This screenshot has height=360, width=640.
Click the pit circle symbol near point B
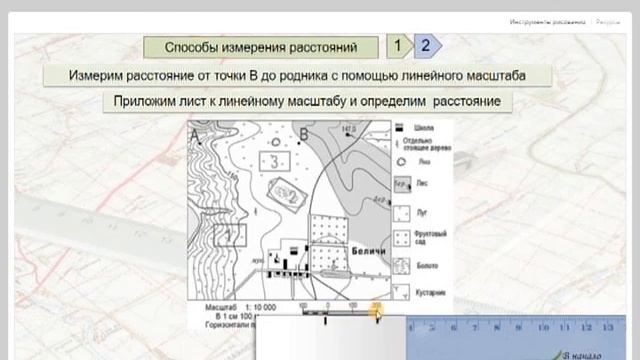coord(276,142)
